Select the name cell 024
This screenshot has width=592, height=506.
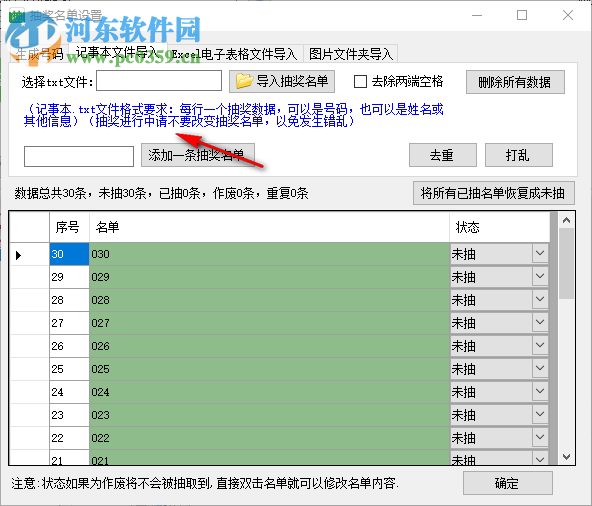coord(269,392)
